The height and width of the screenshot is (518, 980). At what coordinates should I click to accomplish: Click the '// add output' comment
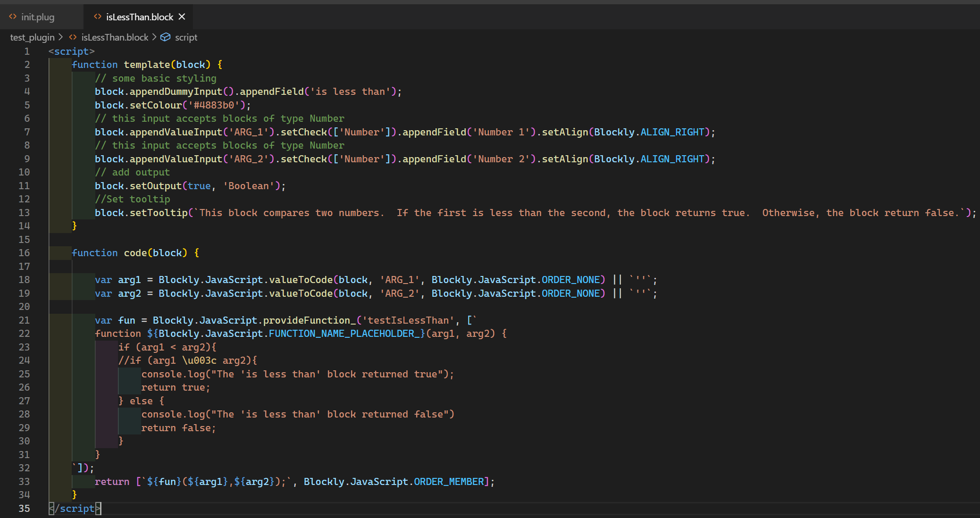132,172
